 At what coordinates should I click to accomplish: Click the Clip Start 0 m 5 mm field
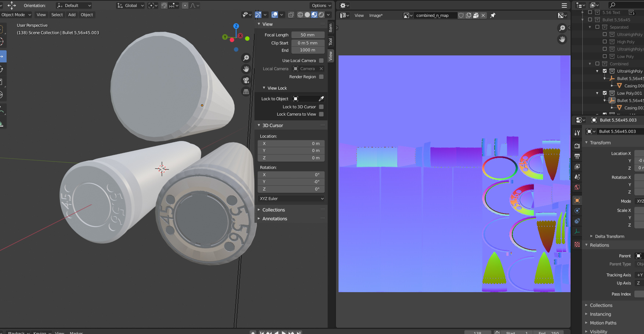308,43
